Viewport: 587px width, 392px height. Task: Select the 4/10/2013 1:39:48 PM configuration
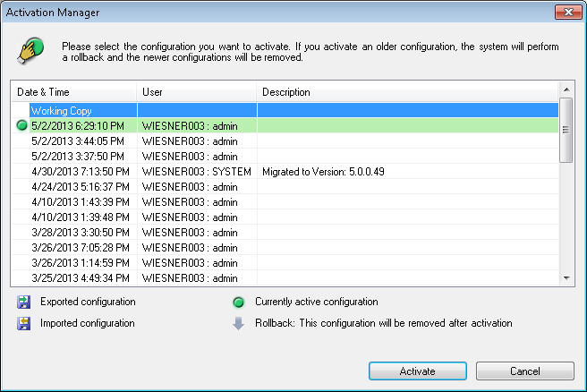coord(285,217)
